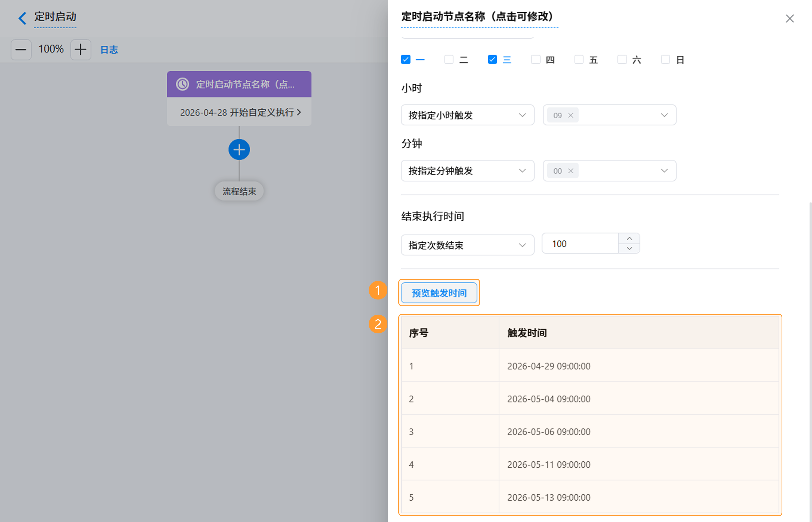Image resolution: width=812 pixels, height=522 pixels.
Task: Remove the 09 hour tag
Action: [571, 115]
